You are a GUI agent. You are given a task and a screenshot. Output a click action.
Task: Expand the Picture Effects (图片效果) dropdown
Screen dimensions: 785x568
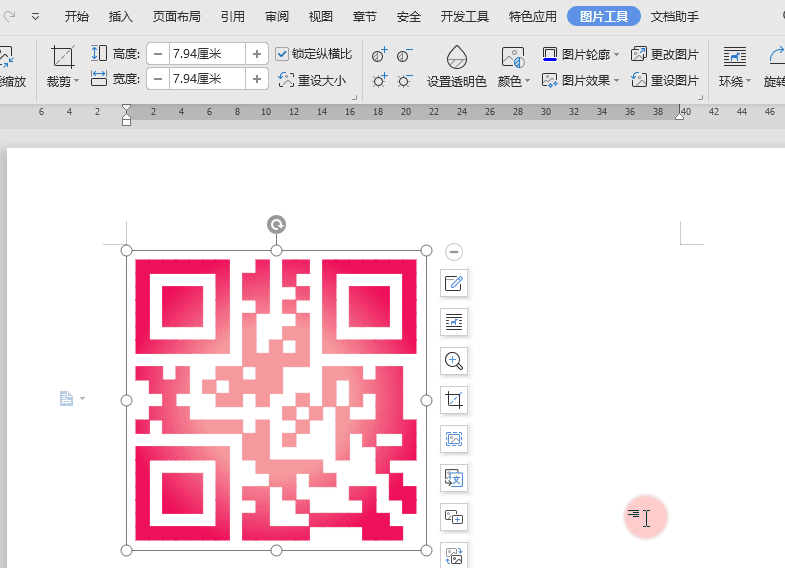[x=581, y=80]
